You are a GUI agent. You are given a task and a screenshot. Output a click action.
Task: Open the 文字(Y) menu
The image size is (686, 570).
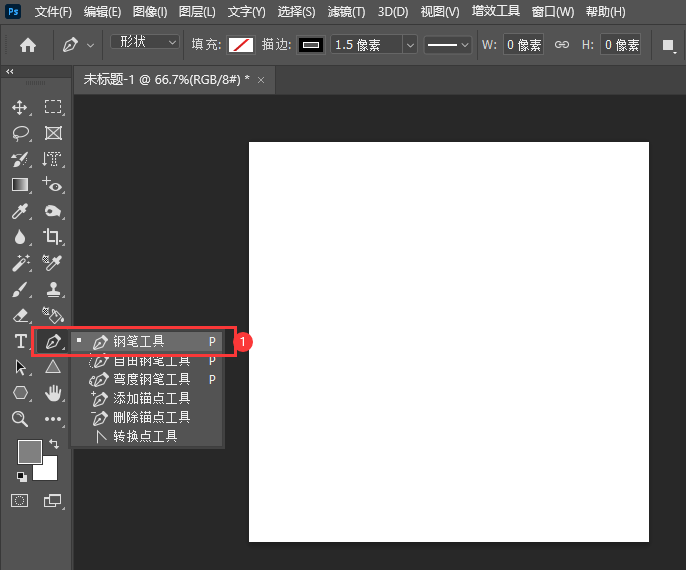(x=246, y=12)
